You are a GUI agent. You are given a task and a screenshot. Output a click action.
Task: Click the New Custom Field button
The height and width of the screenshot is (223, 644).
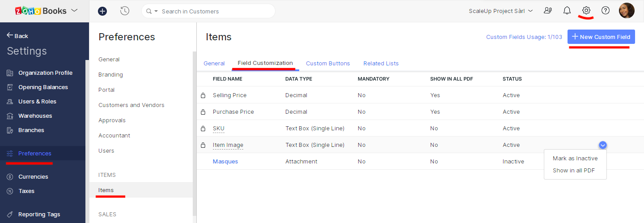[x=601, y=37]
